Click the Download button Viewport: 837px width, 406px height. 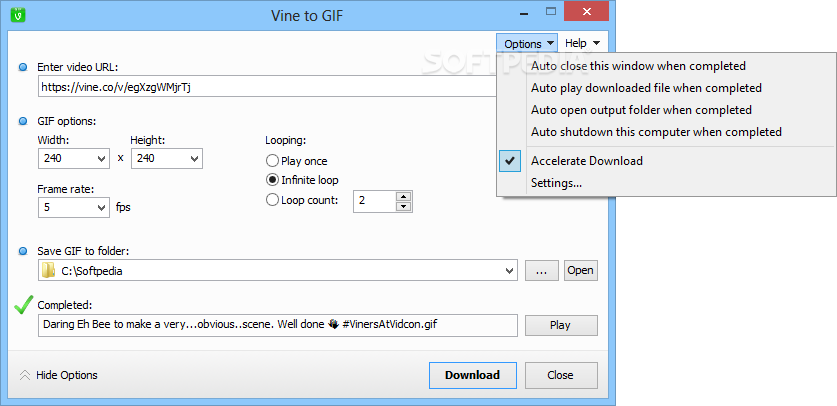click(472, 375)
